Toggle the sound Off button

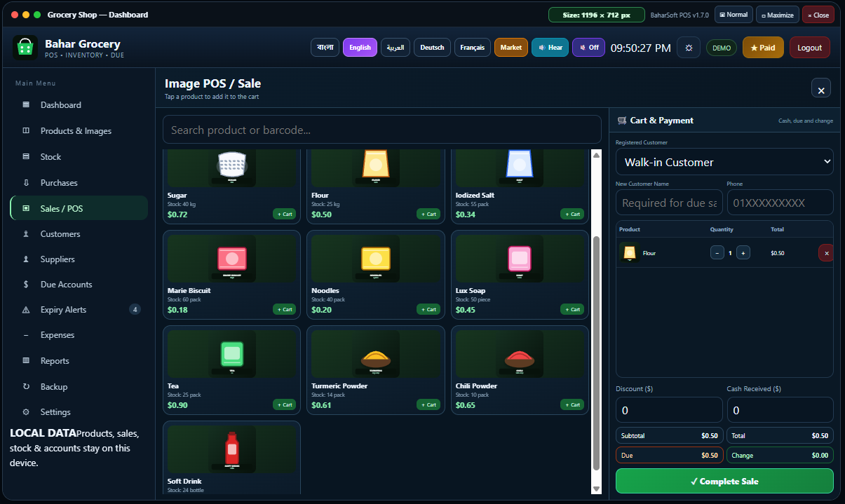[588, 48]
